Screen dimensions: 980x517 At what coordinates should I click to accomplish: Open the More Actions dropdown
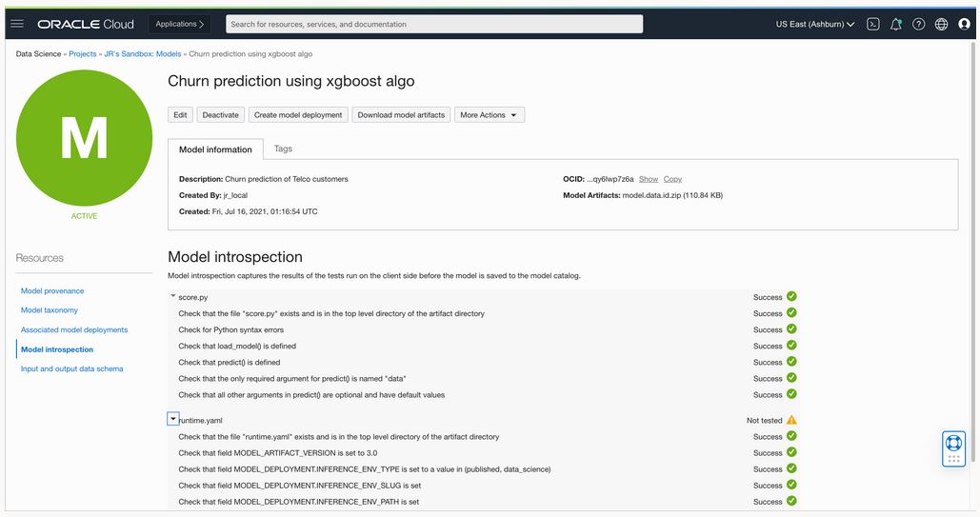489,115
